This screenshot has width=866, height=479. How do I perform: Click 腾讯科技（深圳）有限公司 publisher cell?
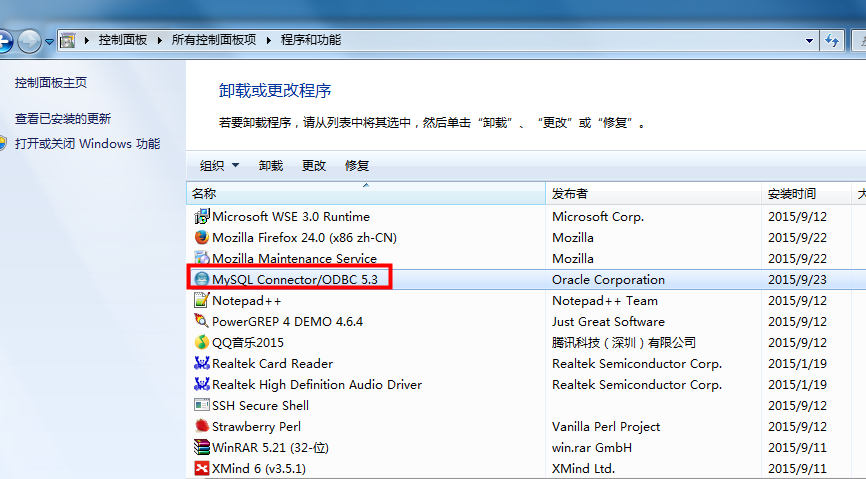pyautogui.click(x=624, y=343)
